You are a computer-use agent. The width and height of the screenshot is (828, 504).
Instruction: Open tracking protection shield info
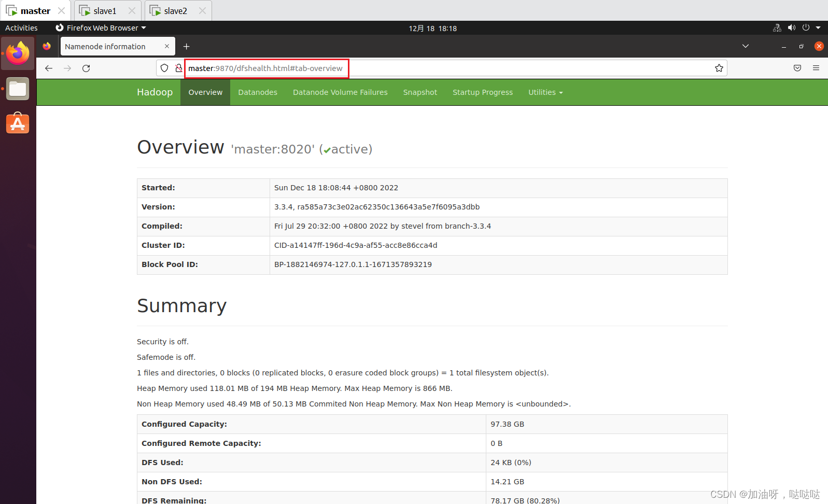[164, 68]
